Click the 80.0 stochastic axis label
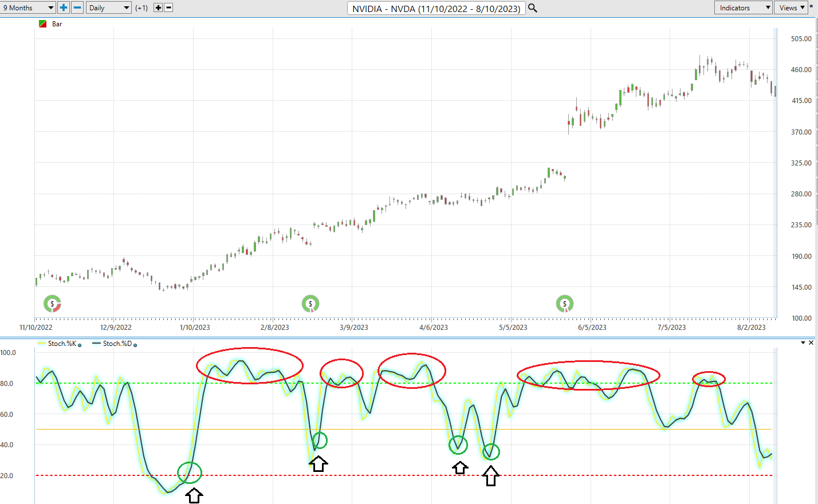This screenshot has width=818, height=504. pos(7,384)
